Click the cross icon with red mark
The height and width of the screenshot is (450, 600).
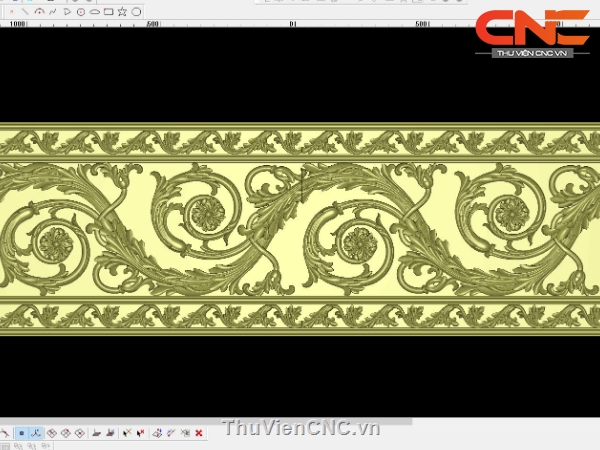point(140,433)
